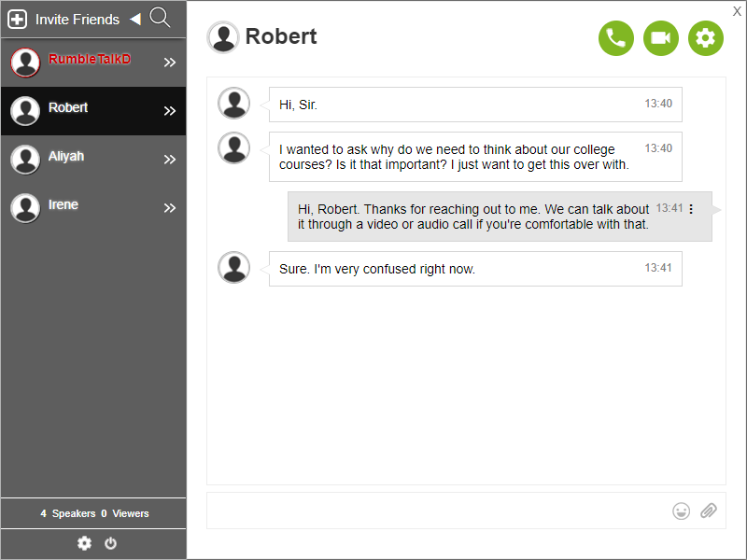Image resolution: width=747 pixels, height=560 pixels.
Task: Expand Irene's double-chevron arrow
Action: 169,208
